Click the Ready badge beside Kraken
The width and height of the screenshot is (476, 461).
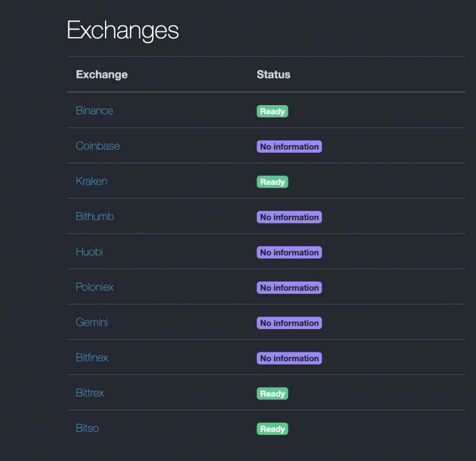point(272,181)
